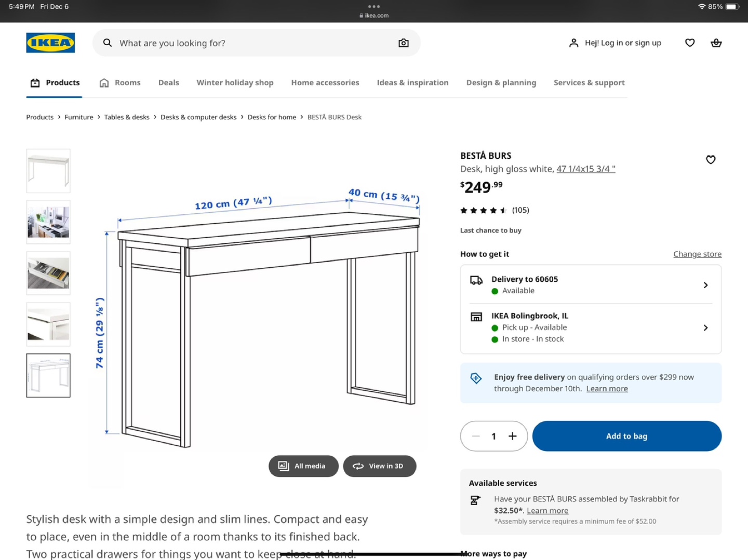Image resolution: width=748 pixels, height=560 pixels.
Task: Expand IKEA Bolingbrook store details chevron
Action: (x=705, y=327)
